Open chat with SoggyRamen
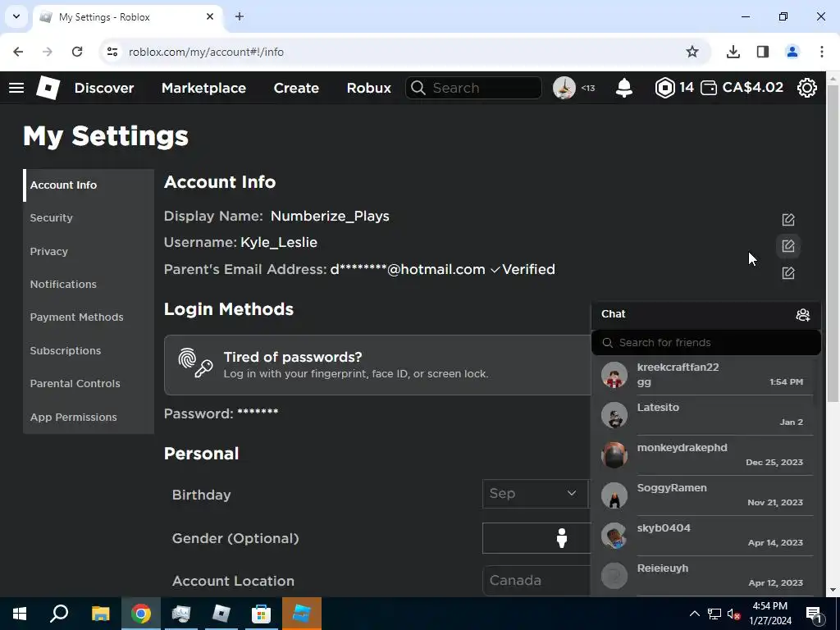840x630 pixels. (702, 495)
